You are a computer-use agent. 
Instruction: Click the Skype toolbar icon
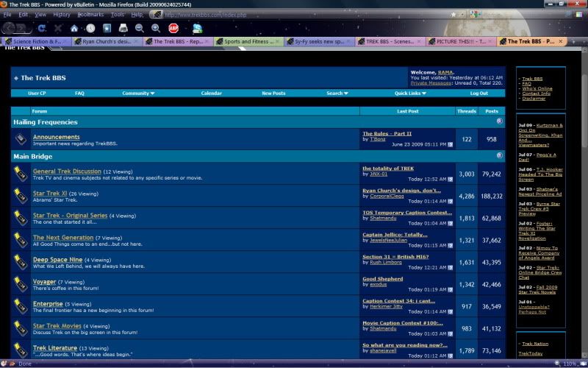tap(197, 28)
